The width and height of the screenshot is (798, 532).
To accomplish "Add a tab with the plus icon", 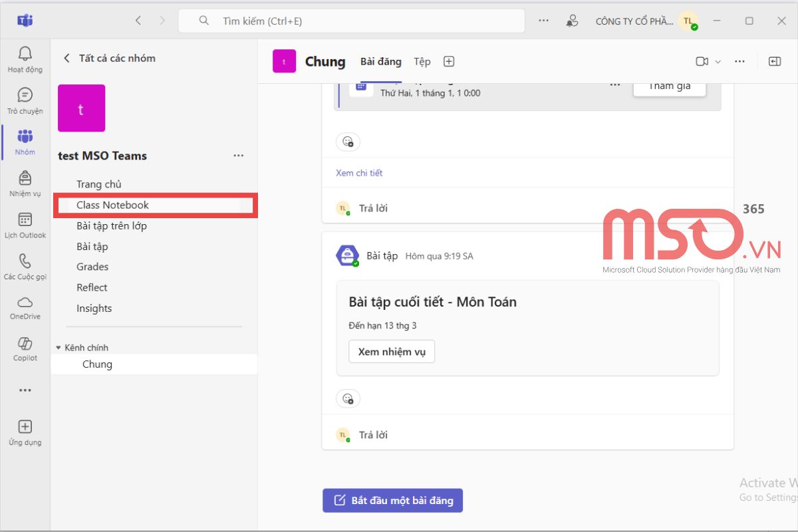I will [449, 61].
